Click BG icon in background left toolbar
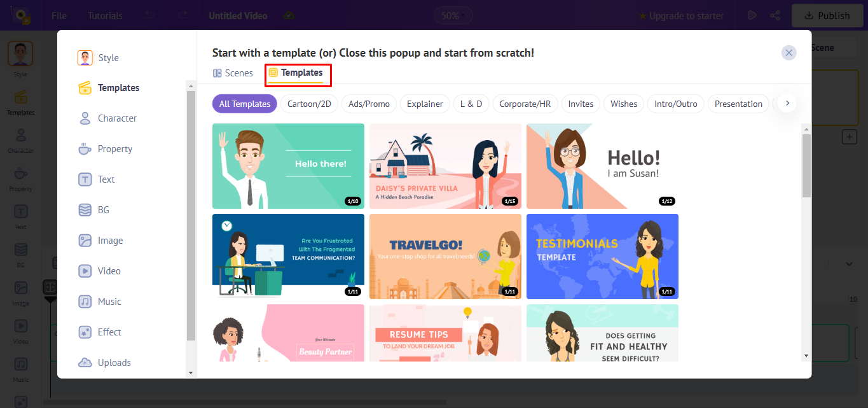Viewport: 868px width, 408px height. pos(20,250)
